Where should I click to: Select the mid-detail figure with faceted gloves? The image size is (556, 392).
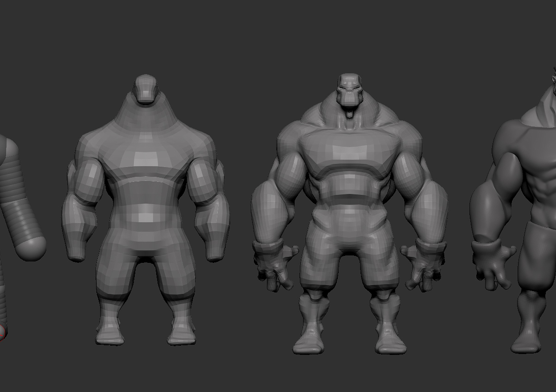(349, 213)
